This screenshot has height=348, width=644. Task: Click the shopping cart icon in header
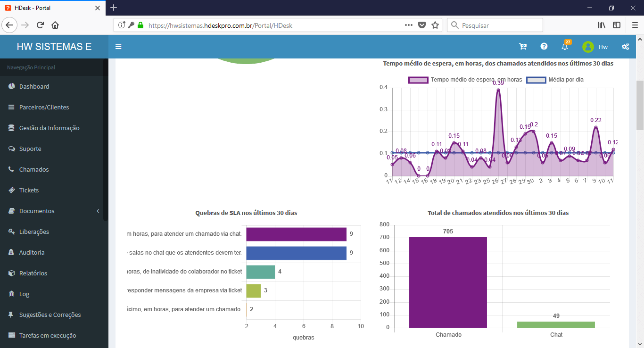(523, 47)
